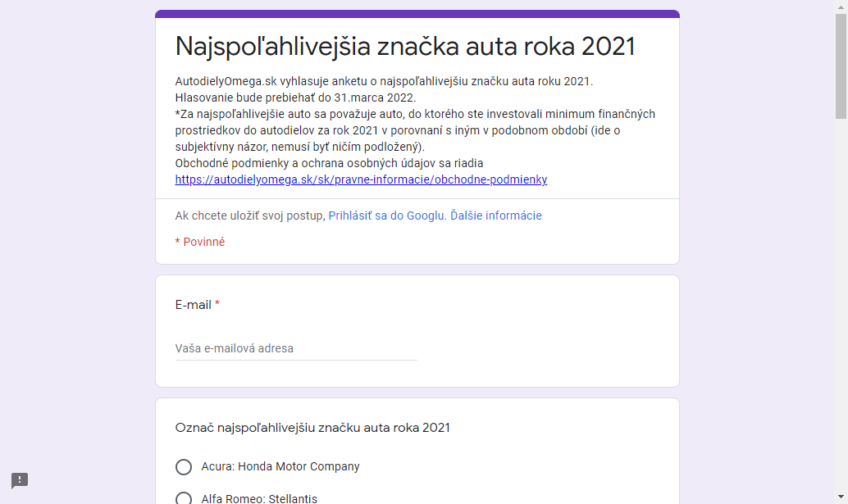Click the red '* Povinné' required notice
Image resolution: width=848 pixels, height=504 pixels.
pos(199,242)
